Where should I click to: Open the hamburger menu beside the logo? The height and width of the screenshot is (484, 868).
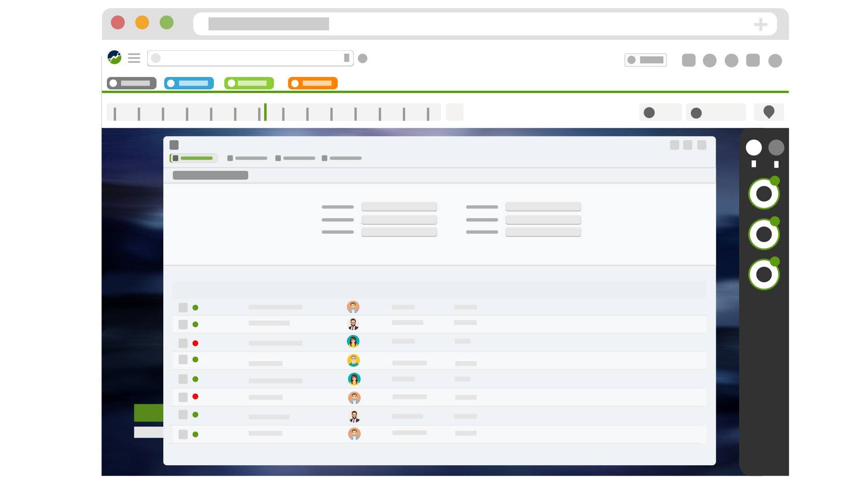pyautogui.click(x=134, y=58)
